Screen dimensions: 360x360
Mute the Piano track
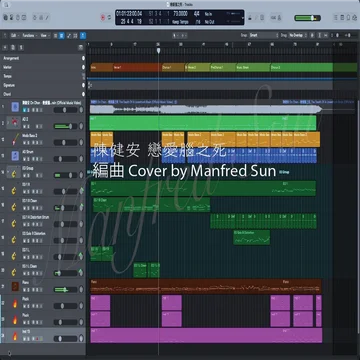click(24, 290)
